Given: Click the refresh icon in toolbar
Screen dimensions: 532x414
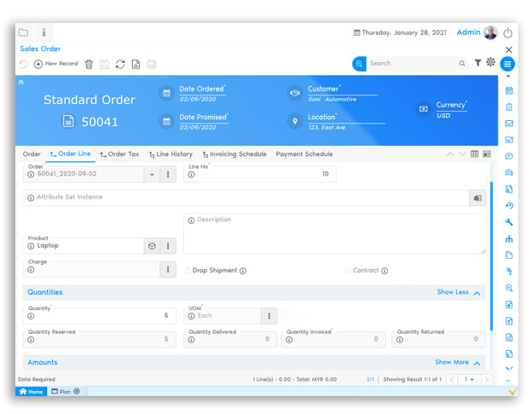Looking at the screenshot, I should pyautogui.click(x=120, y=64).
